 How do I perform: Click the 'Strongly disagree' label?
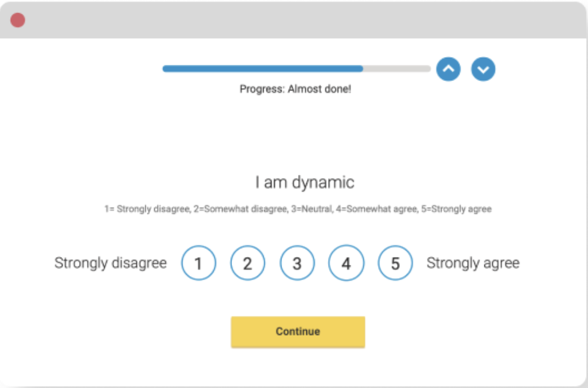pos(110,262)
